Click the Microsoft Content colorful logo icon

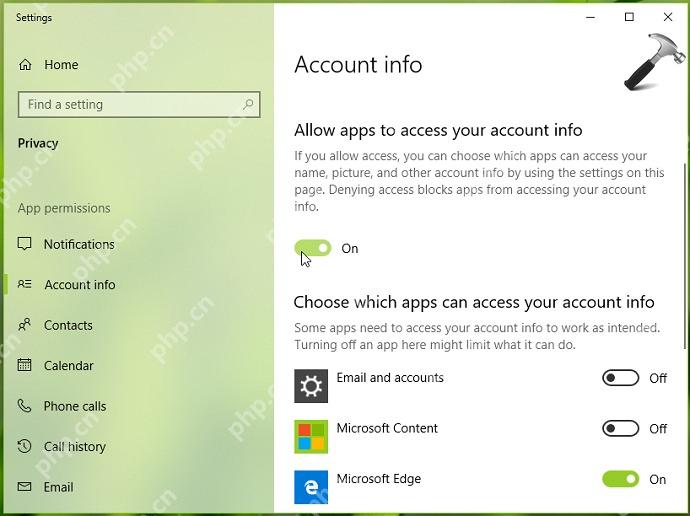[311, 436]
